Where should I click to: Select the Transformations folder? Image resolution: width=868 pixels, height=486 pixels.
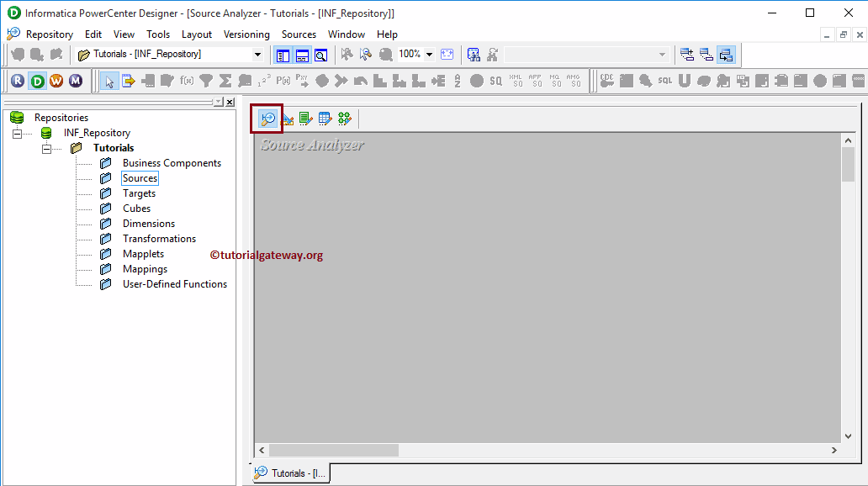[160, 239]
